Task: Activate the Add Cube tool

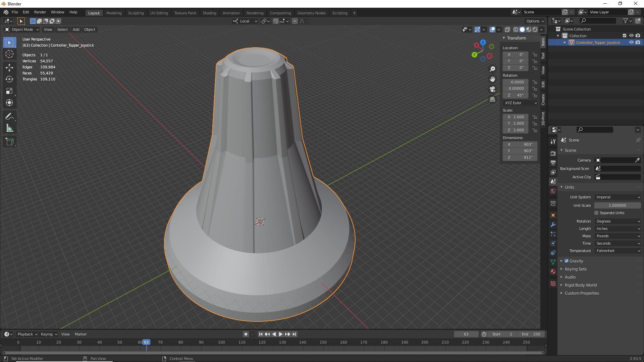Action: pos(9,141)
